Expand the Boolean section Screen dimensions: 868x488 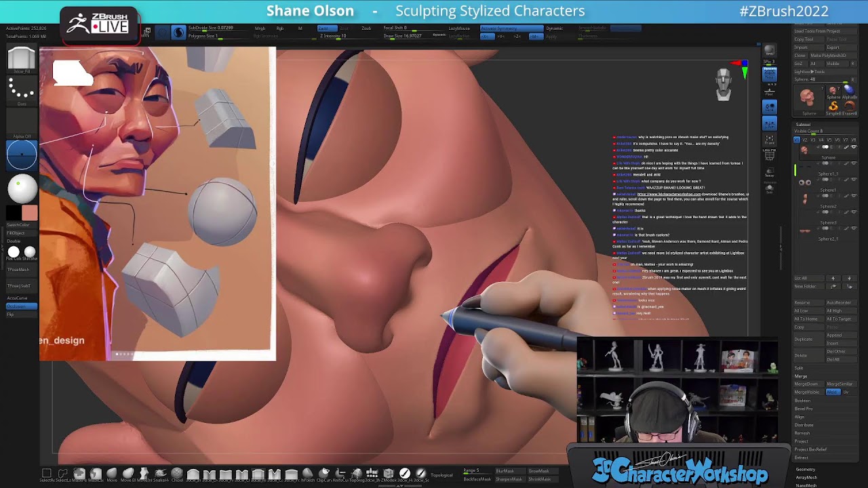point(802,401)
